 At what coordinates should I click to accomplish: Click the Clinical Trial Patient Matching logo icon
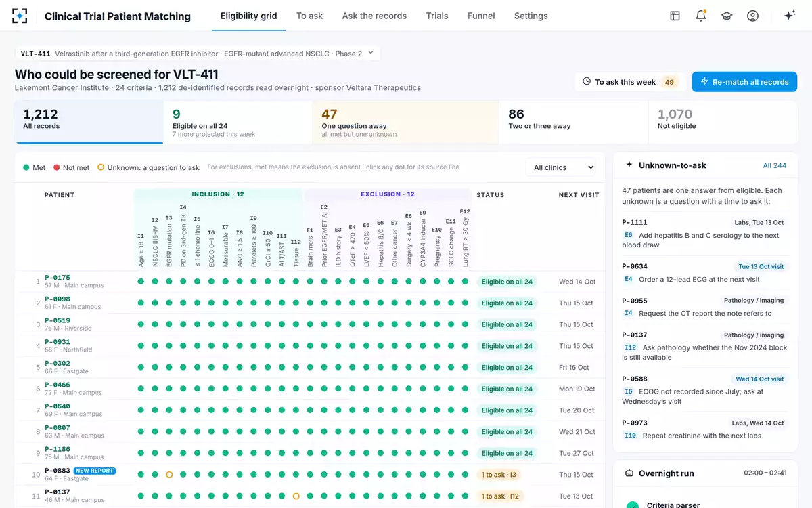(x=20, y=16)
